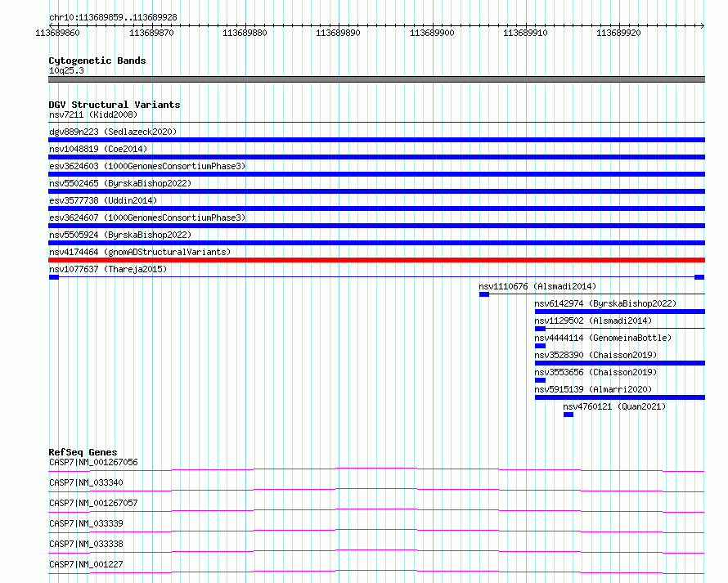The image size is (728, 583).
Task: Click the 10q25.3 band label
Action: (66, 70)
